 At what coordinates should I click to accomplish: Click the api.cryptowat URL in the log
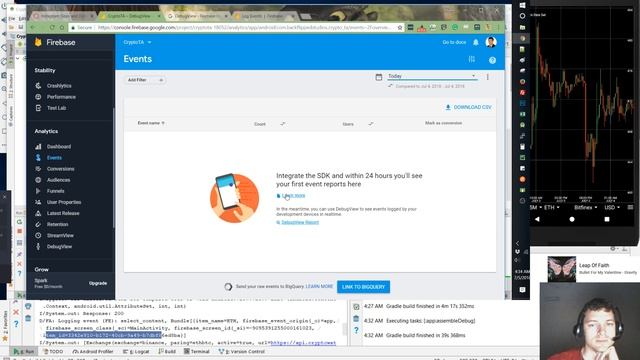[303, 343]
